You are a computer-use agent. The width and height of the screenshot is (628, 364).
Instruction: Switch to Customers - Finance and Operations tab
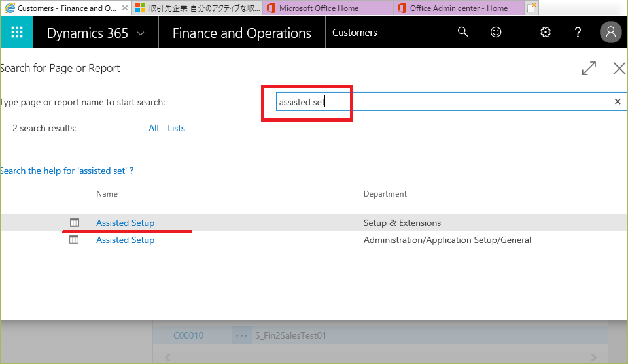coord(67,8)
